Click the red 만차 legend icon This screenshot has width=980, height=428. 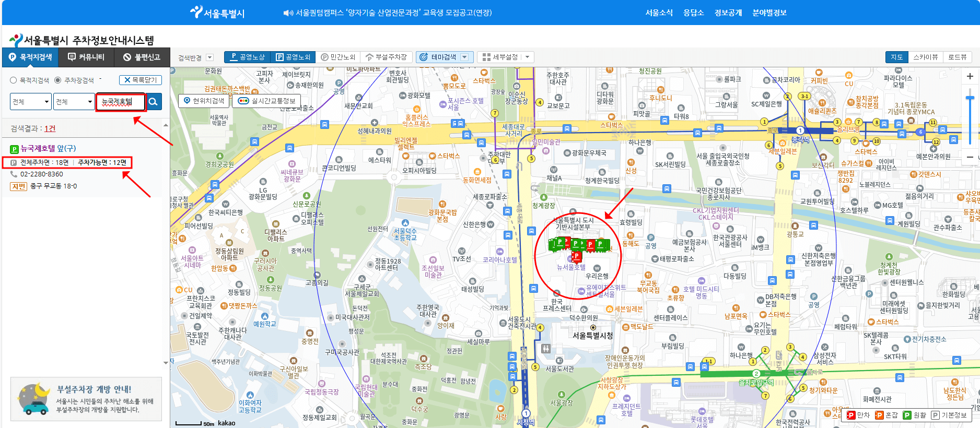pyautogui.click(x=851, y=415)
